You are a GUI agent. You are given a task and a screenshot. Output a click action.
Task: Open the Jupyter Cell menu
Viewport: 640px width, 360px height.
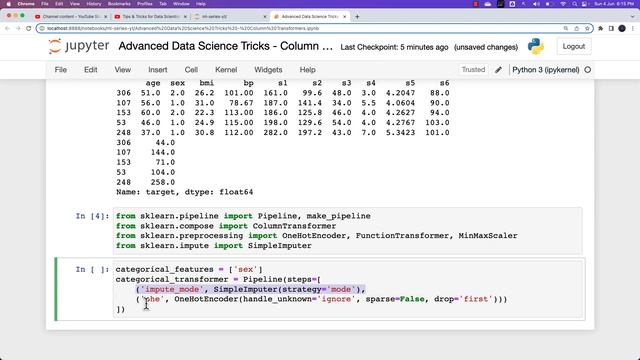[191, 70]
